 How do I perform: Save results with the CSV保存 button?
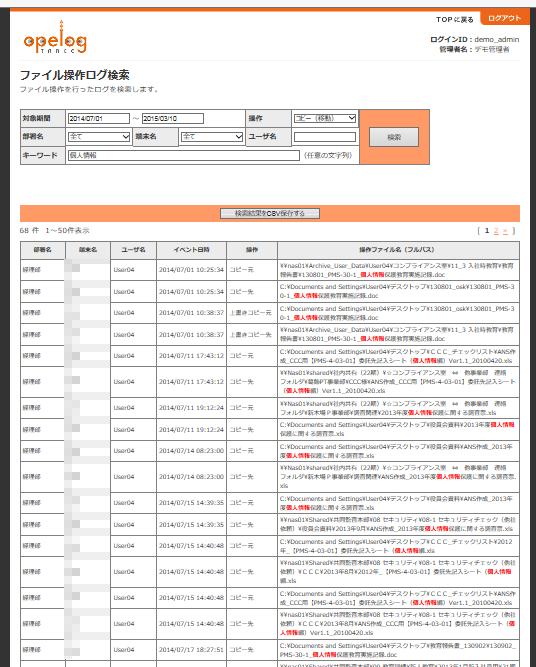[270, 213]
